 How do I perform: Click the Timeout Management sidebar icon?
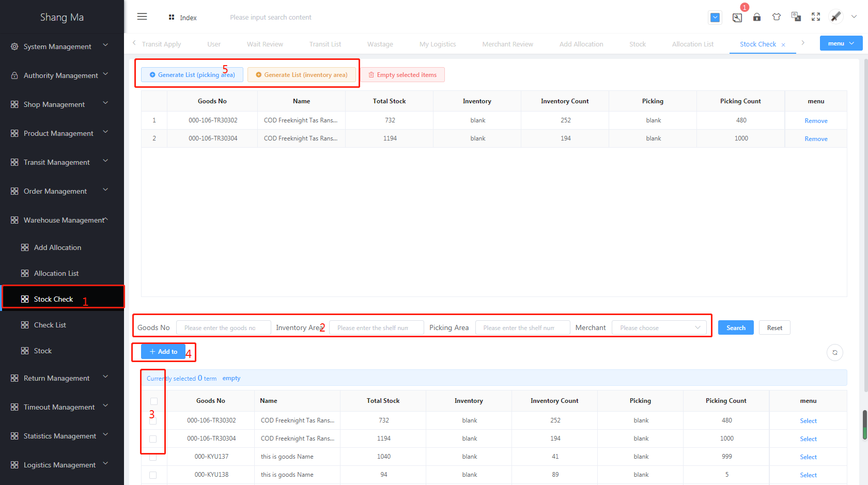point(14,407)
